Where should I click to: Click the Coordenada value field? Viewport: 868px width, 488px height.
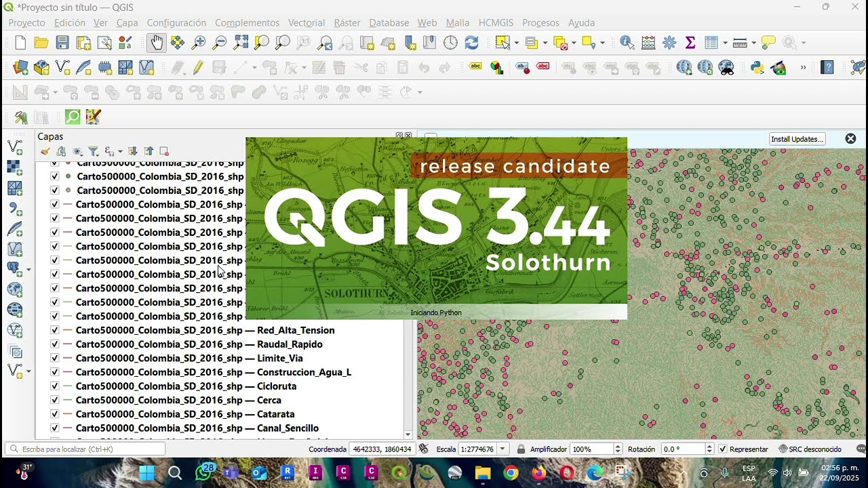point(381,449)
